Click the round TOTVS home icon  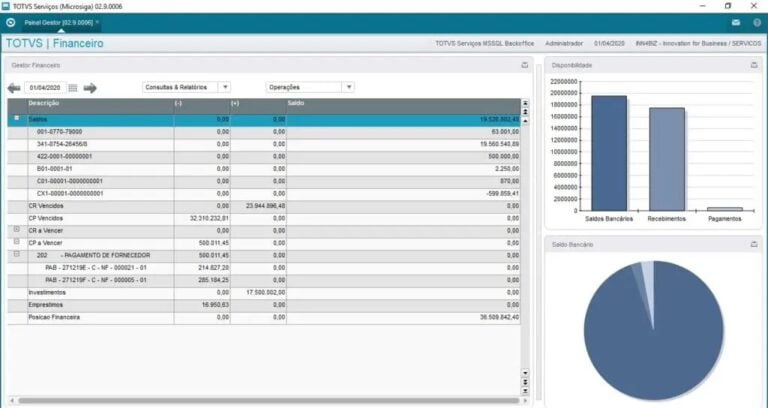[11, 21]
